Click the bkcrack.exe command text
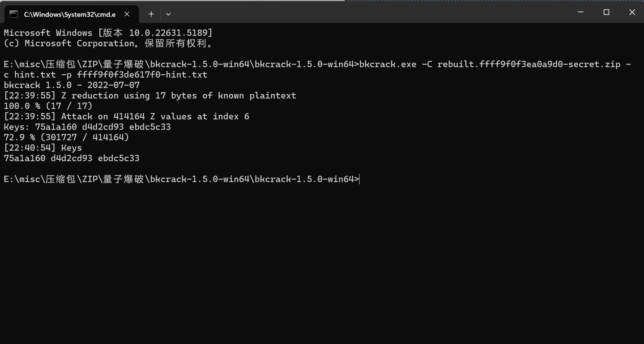Screen dimensions: 644x344 click(388, 64)
